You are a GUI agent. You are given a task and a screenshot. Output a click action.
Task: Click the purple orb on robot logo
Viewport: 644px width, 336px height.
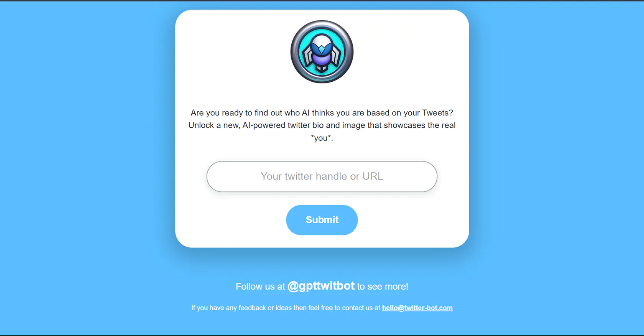coord(322,59)
